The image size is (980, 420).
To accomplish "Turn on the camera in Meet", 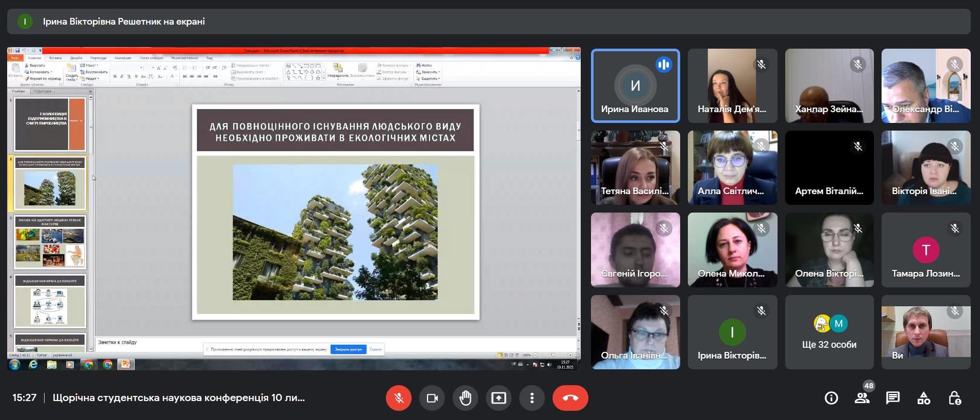I will click(432, 398).
